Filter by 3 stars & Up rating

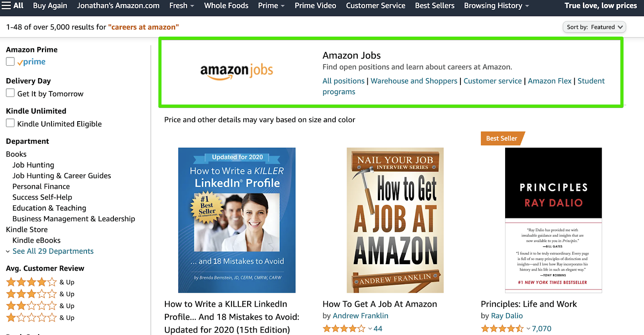(x=40, y=294)
